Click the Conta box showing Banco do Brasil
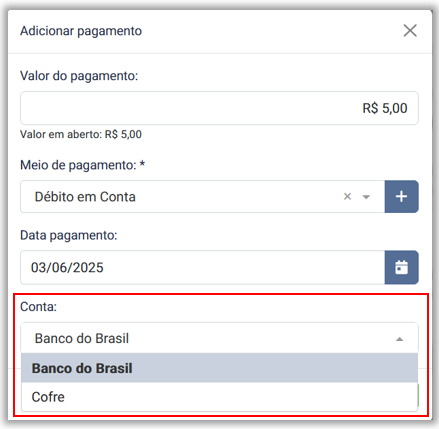The height and width of the screenshot is (429, 439). tap(219, 338)
